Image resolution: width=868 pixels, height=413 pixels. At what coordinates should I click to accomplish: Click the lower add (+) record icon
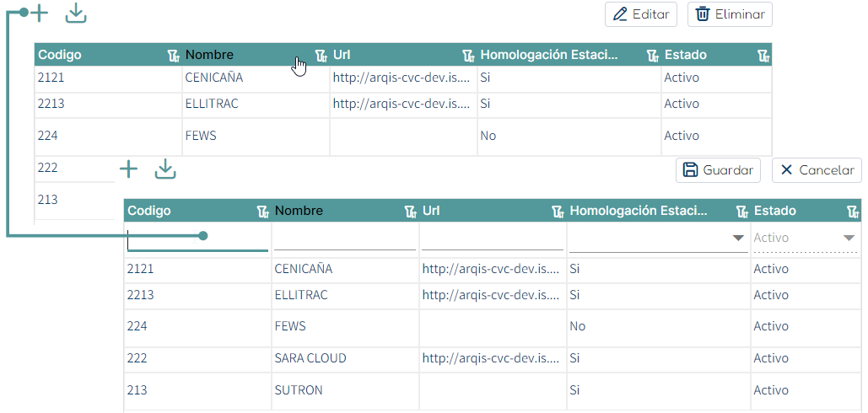[x=128, y=169]
